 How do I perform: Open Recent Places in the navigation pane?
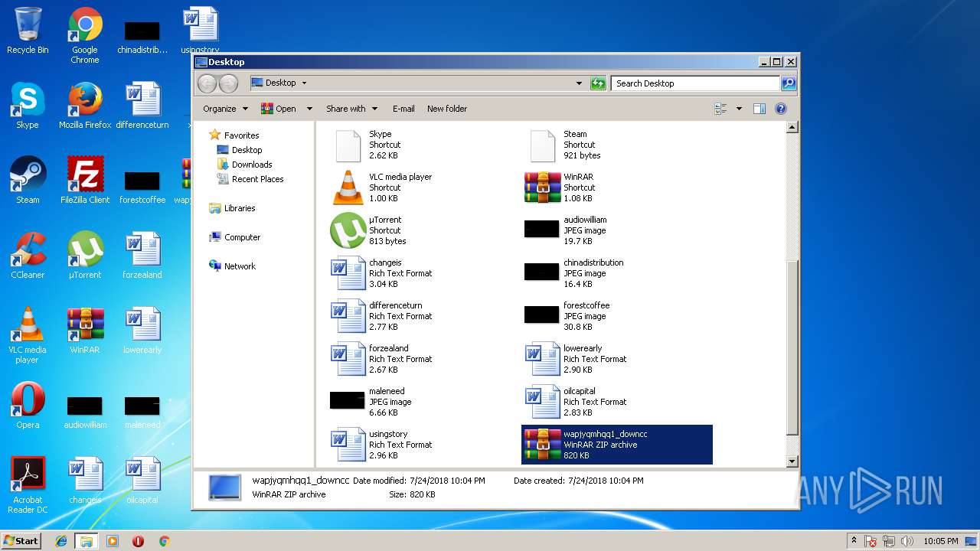click(x=250, y=179)
